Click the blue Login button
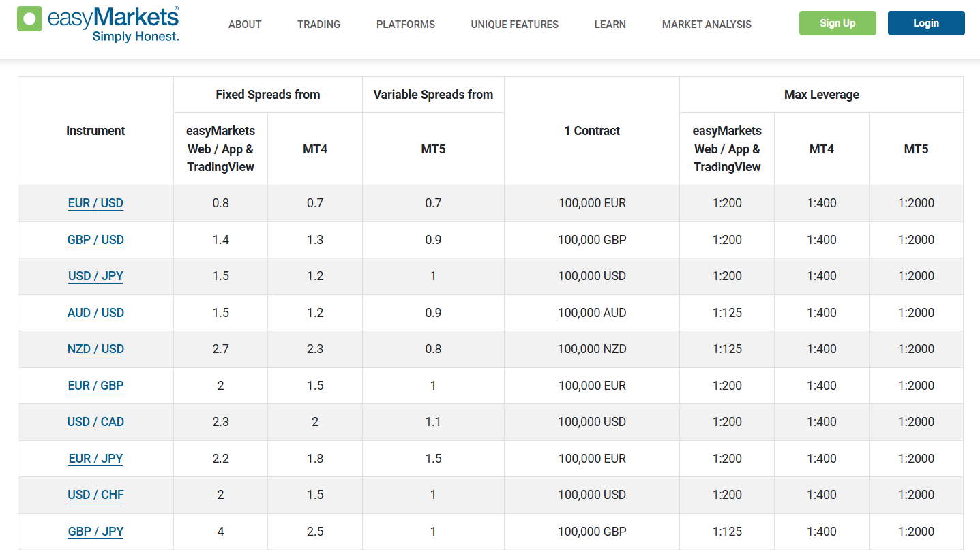980x550 pixels. click(x=925, y=23)
